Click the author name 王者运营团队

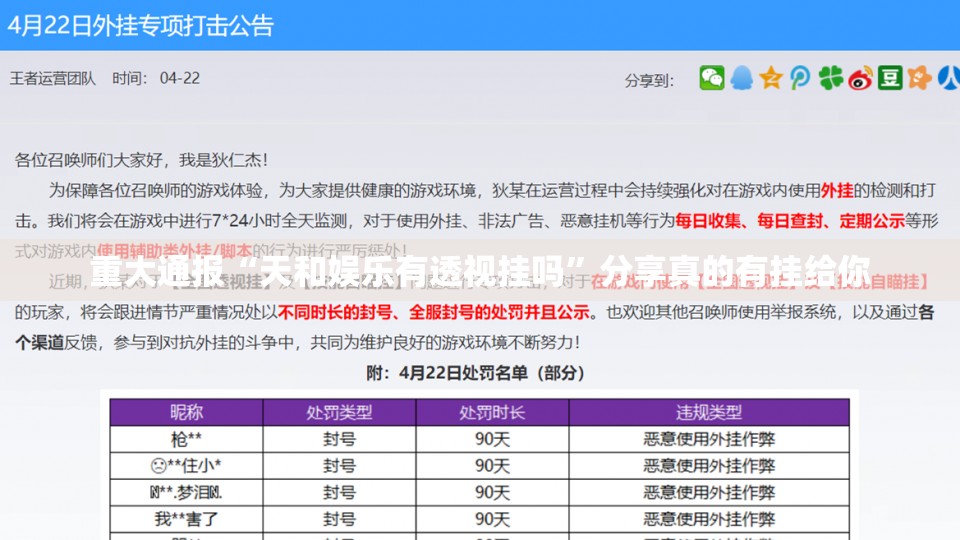[x=53, y=78]
